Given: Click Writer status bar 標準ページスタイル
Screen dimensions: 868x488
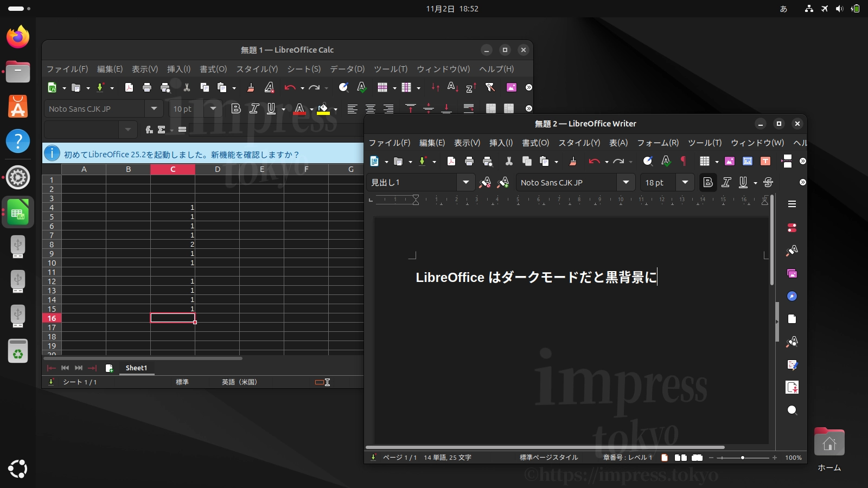Looking at the screenshot, I should tap(549, 458).
